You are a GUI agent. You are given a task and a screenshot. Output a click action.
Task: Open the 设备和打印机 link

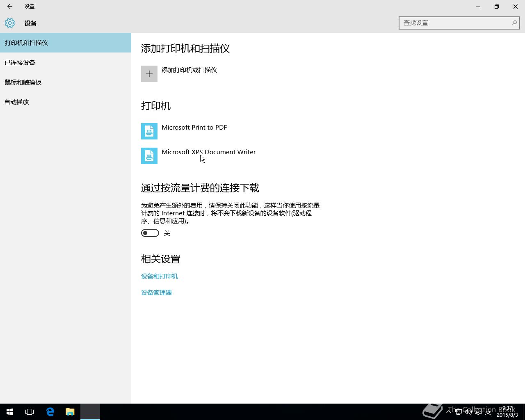tap(160, 276)
